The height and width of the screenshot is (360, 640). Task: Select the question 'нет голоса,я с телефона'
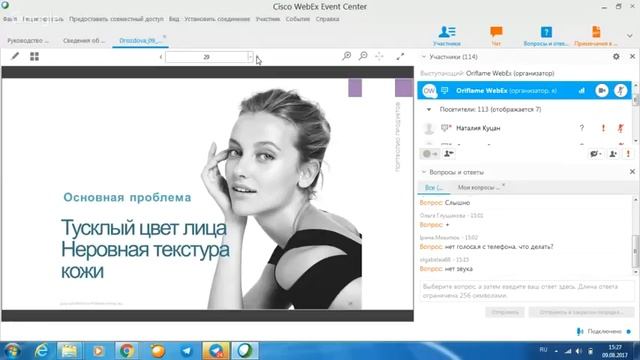pos(487,247)
